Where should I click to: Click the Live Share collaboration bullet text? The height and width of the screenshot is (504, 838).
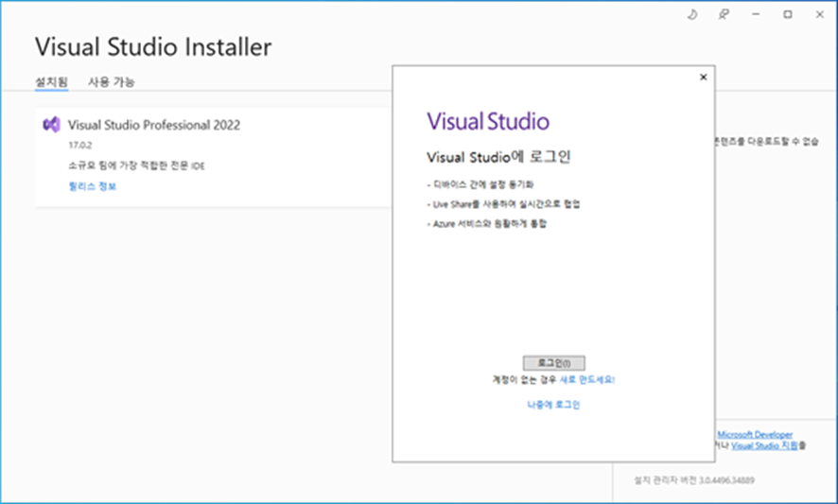click(x=503, y=204)
